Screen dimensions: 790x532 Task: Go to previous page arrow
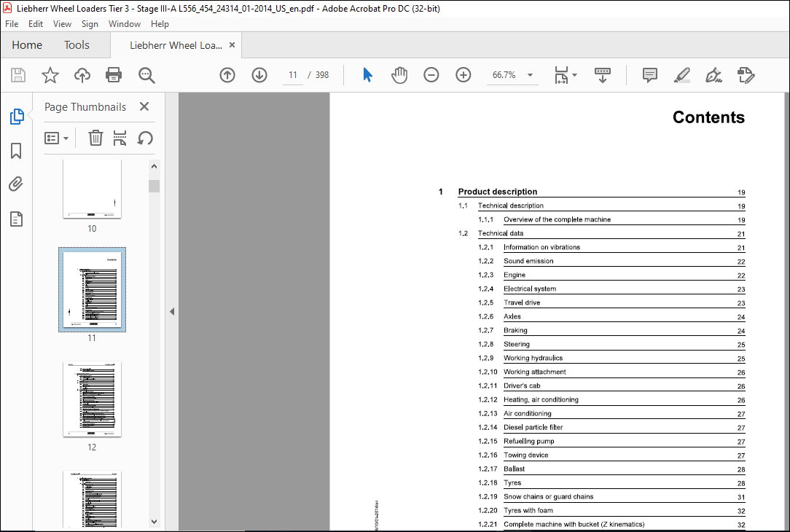pos(227,75)
